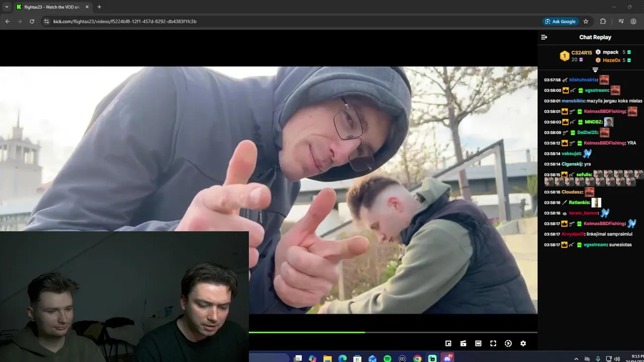Viewport: 644px width, 362px height.
Task: Click vaksujat username in chat
Action: pyautogui.click(x=571, y=154)
